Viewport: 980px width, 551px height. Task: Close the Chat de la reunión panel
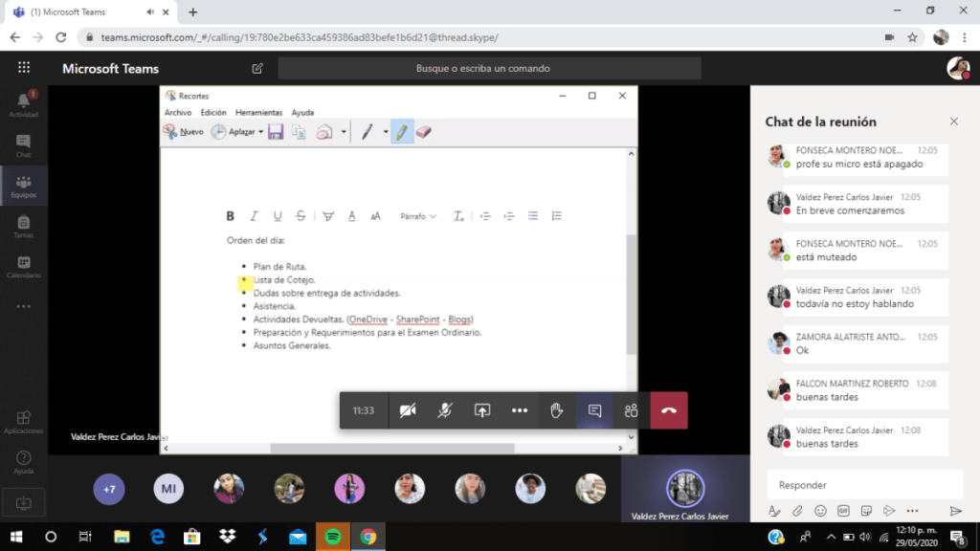coord(953,121)
